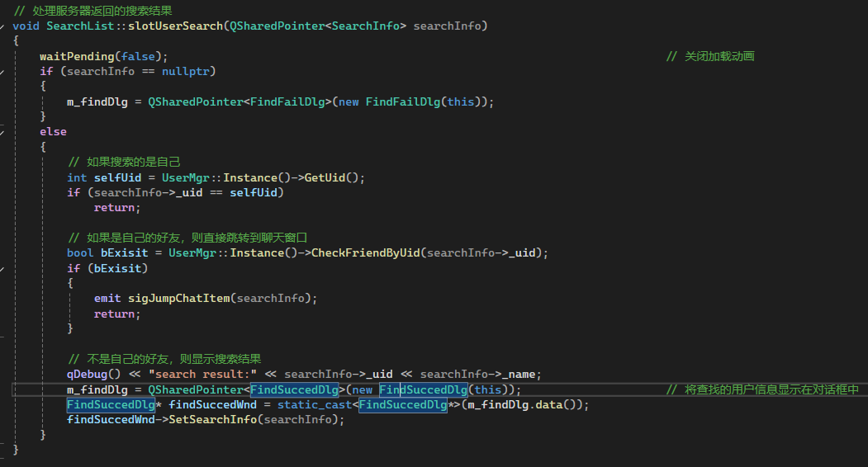Collapse the 'if (searchInfo == nullptr)' fold chevron
Image resolution: width=868 pixels, height=467 pixels.
(2, 72)
